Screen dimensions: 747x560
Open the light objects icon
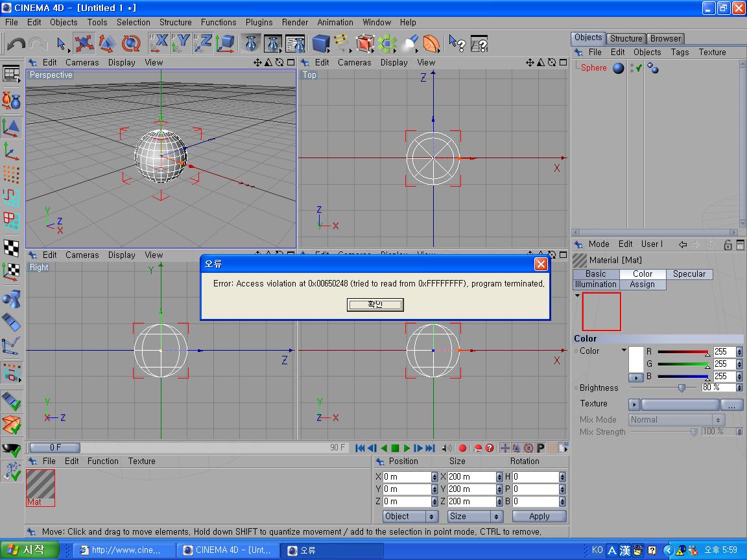click(410, 43)
